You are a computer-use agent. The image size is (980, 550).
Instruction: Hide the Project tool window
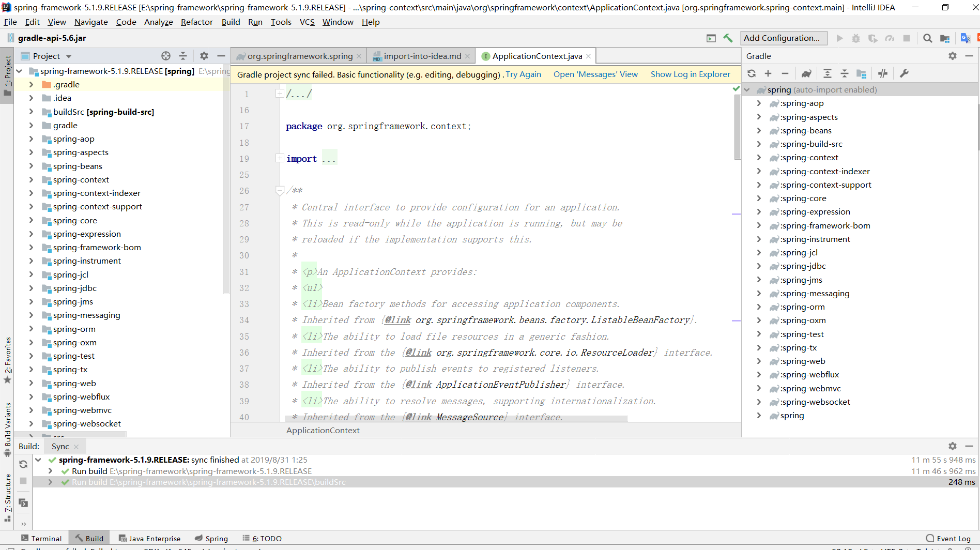pos(221,56)
